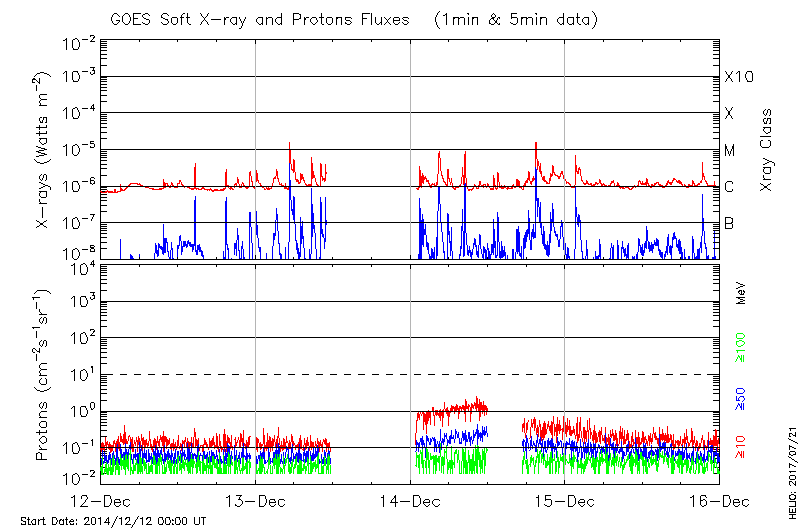Click the blue '≥50' MeV legend label

[x=741, y=397]
